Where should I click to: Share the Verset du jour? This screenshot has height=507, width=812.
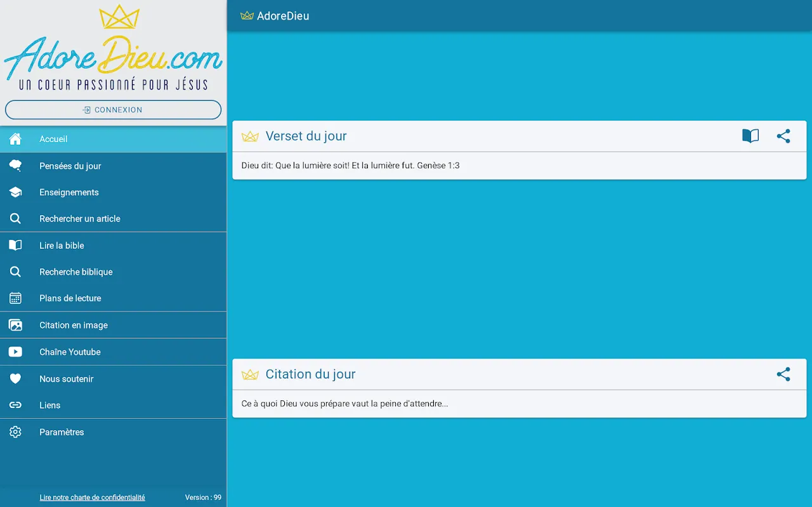pos(783,136)
